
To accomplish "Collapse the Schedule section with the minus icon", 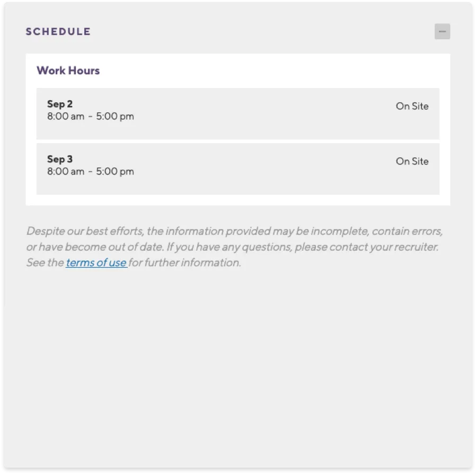I will [x=443, y=32].
